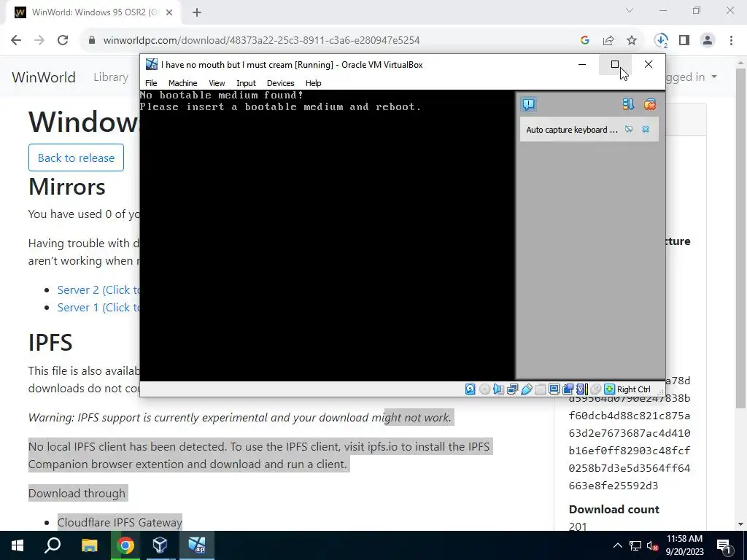Bookmark this page with the star icon

coord(632,40)
